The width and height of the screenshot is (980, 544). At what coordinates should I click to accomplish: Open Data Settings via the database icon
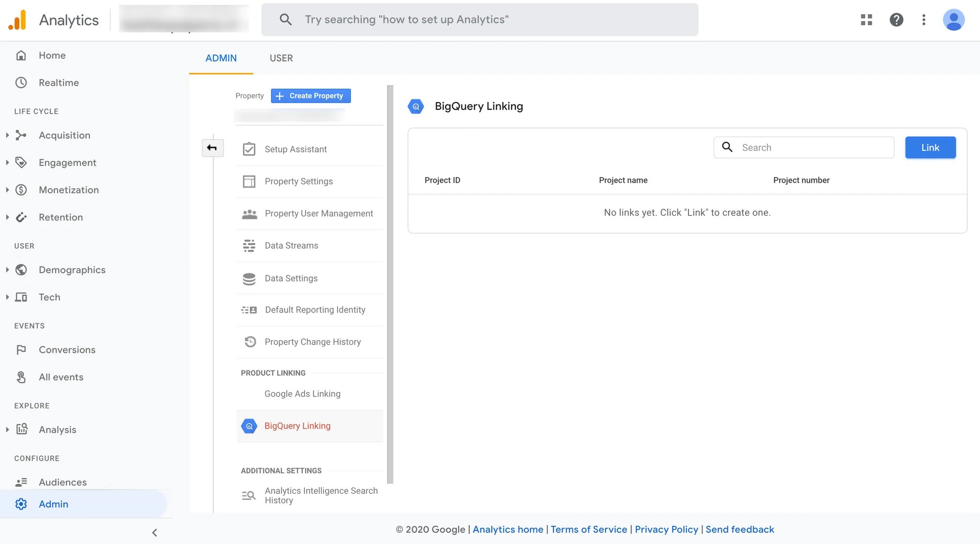[x=249, y=278]
